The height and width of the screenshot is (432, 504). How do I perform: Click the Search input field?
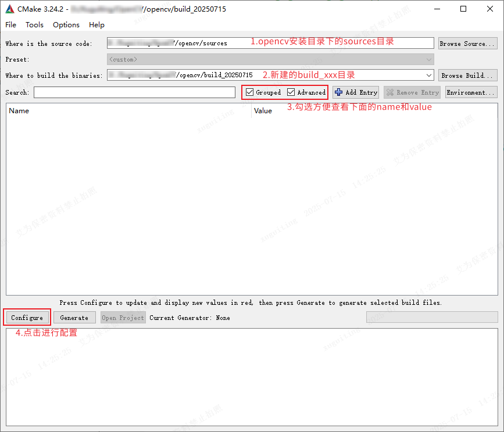tap(134, 92)
